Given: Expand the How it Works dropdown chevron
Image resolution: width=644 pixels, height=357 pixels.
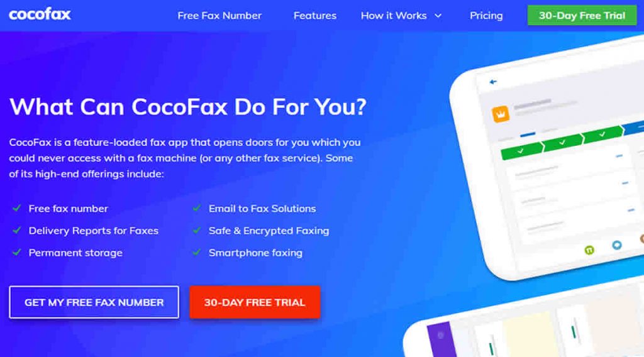Looking at the screenshot, I should [438, 16].
